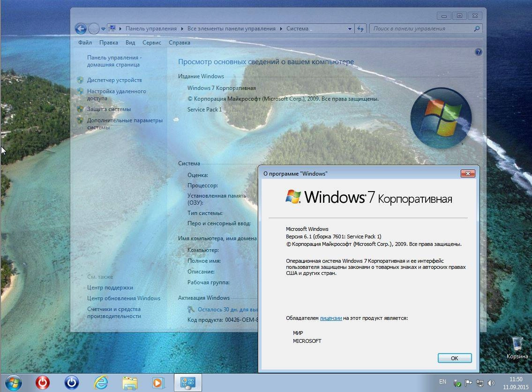Click the forward navigation arrow button
This screenshot has width=532, height=392.
(x=94, y=29)
